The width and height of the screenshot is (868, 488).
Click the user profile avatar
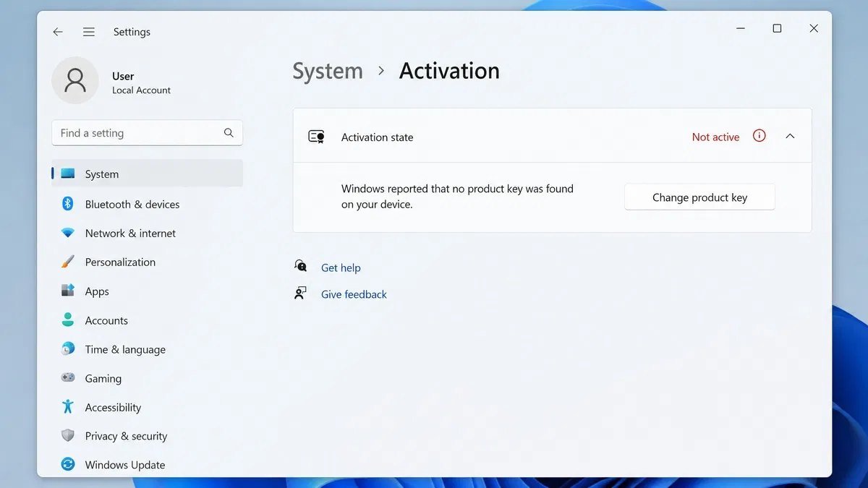pos(75,80)
